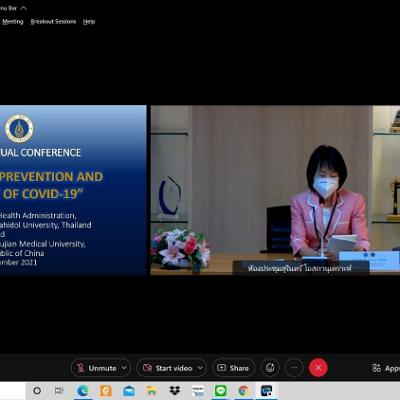Open the reactions smiley icon
400x400 pixels.
coord(270,368)
